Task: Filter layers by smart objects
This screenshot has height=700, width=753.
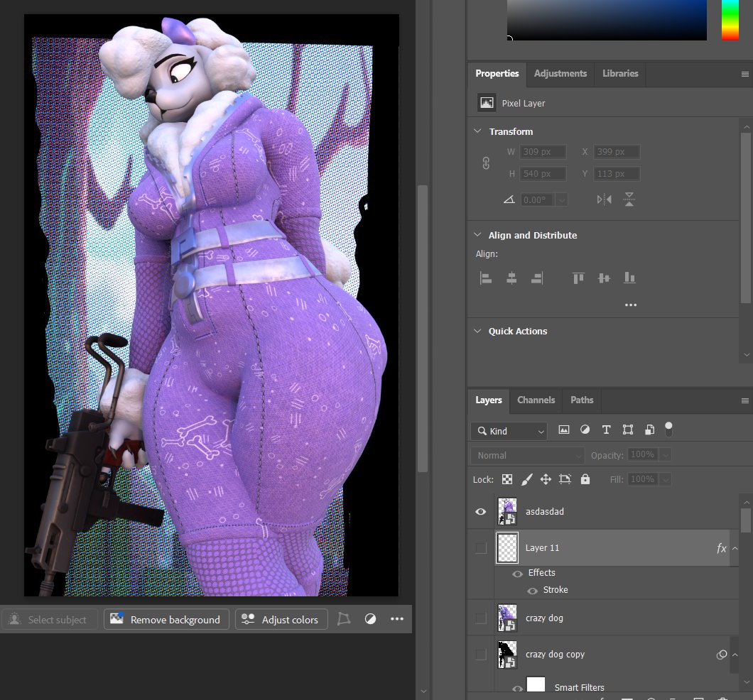Action: coord(649,430)
